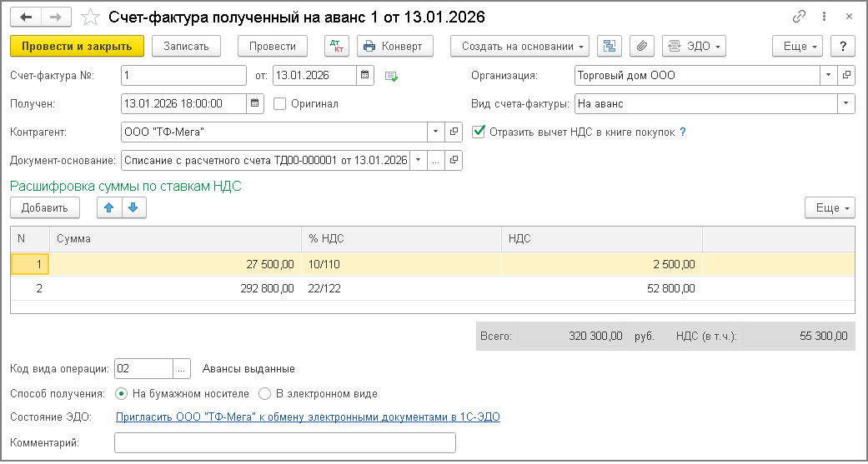Click the paperclip attachments icon
The image size is (868, 464).
(x=641, y=46)
